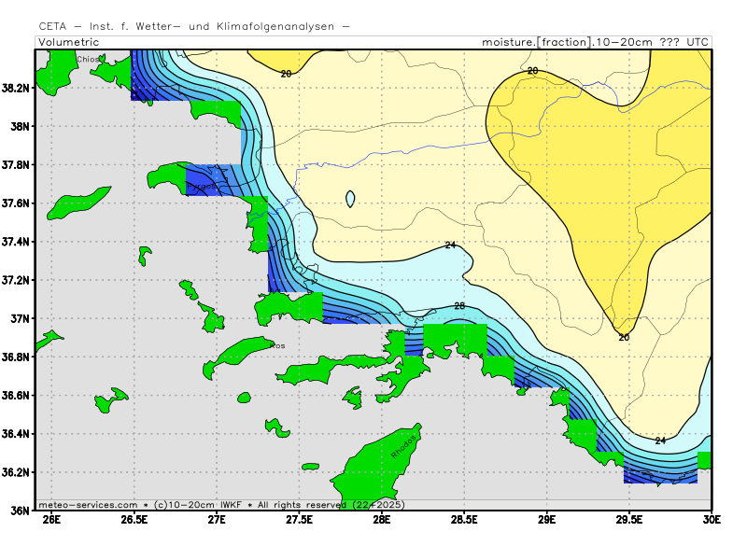Select the "29.5E" longitude tick label

click(629, 521)
